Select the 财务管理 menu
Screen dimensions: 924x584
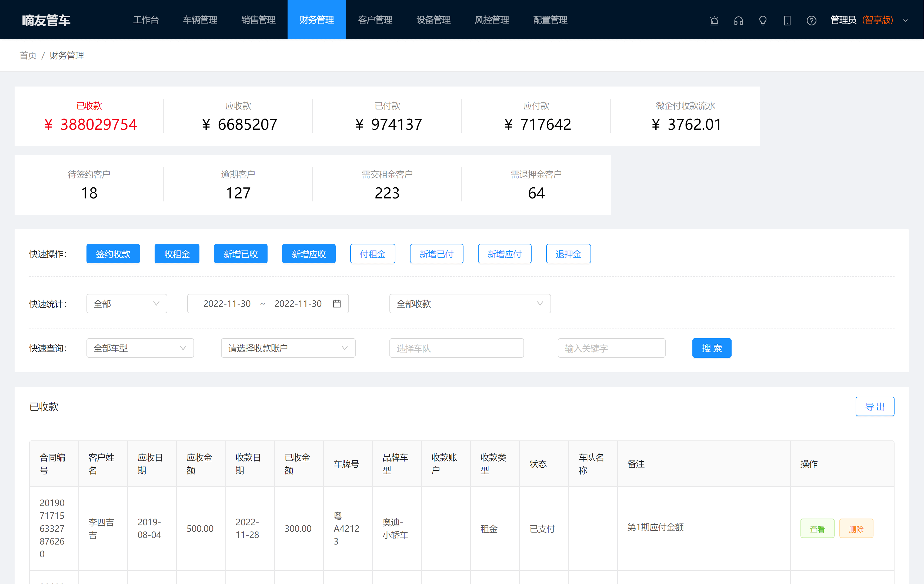pyautogui.click(x=316, y=19)
